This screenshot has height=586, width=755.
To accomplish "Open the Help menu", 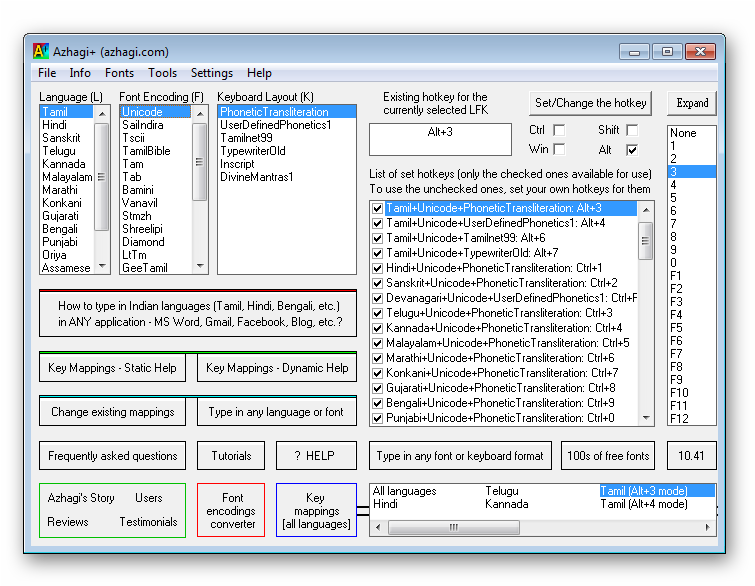I will pyautogui.click(x=260, y=73).
